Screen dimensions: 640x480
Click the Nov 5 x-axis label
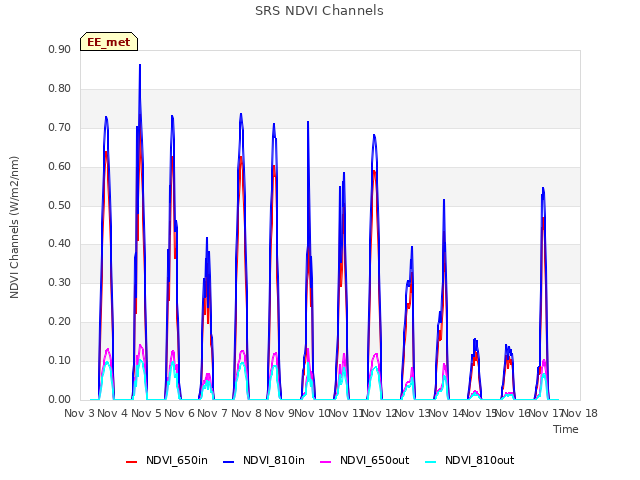[146, 413]
